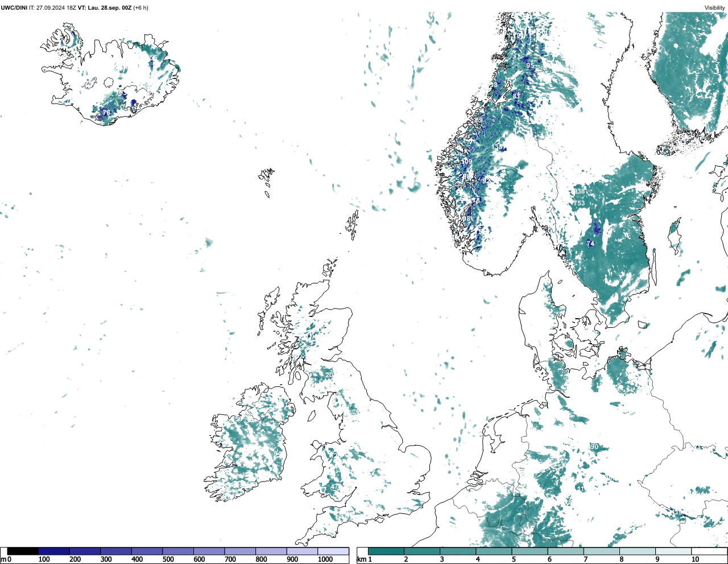Select the 400–500 m legend swatch
This screenshot has width=728, height=564.
147,551
